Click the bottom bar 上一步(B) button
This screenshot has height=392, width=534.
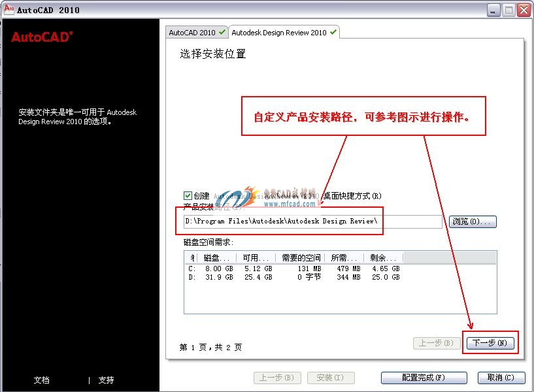click(277, 378)
